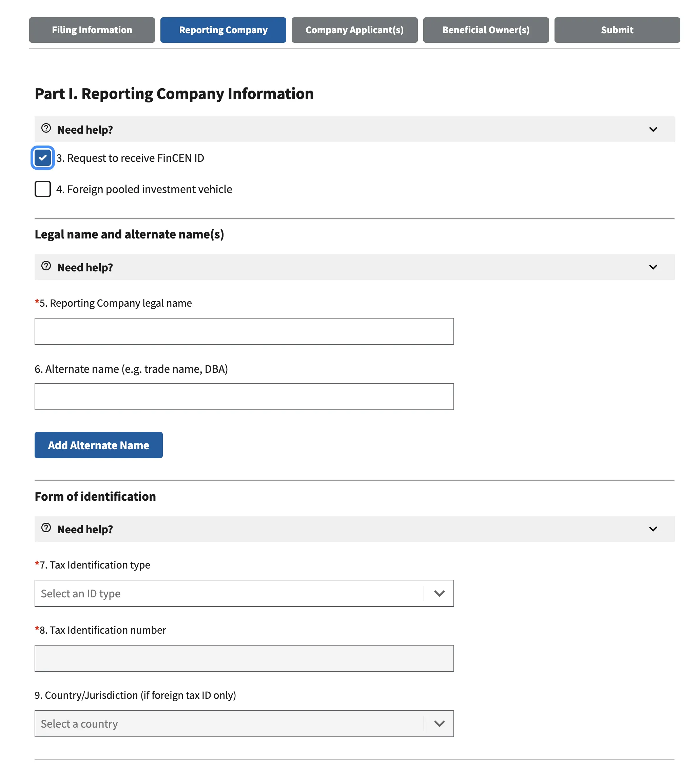Switch to the Filing Information tab
700x768 pixels.
point(92,30)
